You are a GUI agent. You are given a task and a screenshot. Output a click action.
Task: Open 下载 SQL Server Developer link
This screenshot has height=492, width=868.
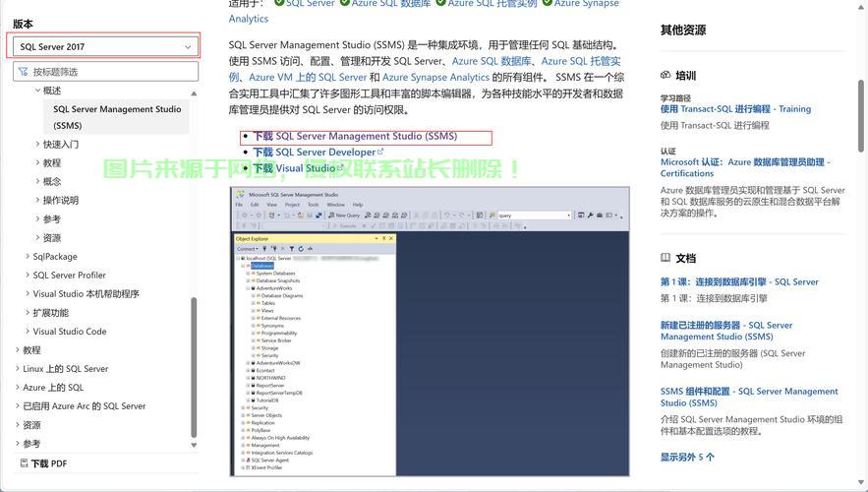[x=318, y=152]
